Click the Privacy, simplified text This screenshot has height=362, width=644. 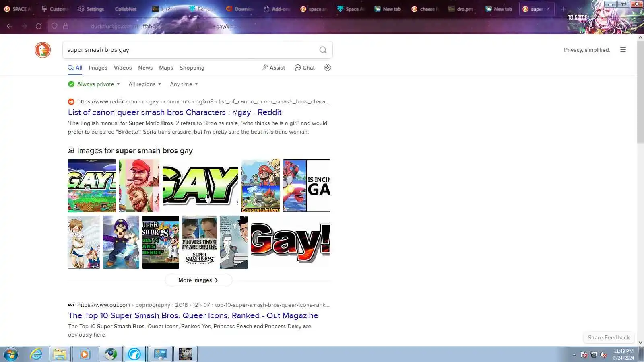coord(587,50)
